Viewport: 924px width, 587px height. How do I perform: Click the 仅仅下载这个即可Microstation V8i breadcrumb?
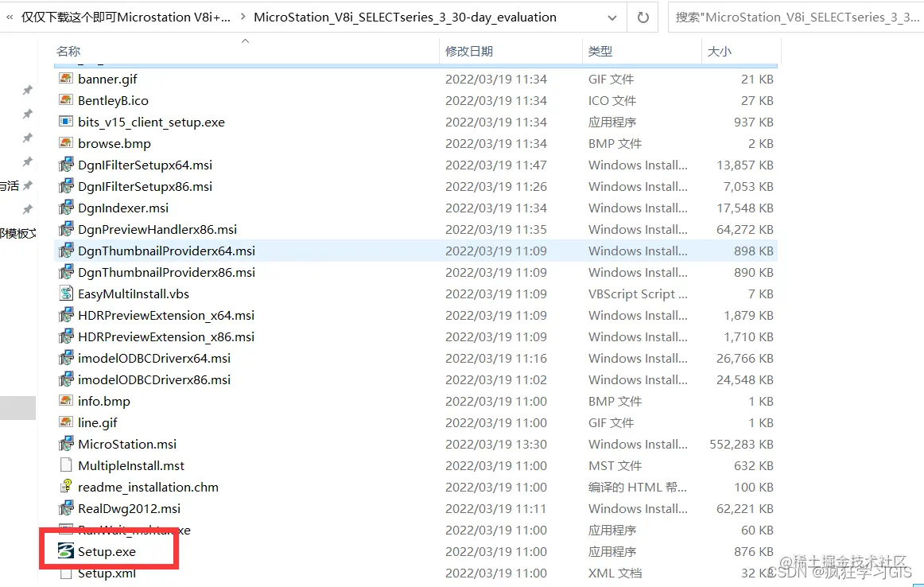tap(126, 17)
